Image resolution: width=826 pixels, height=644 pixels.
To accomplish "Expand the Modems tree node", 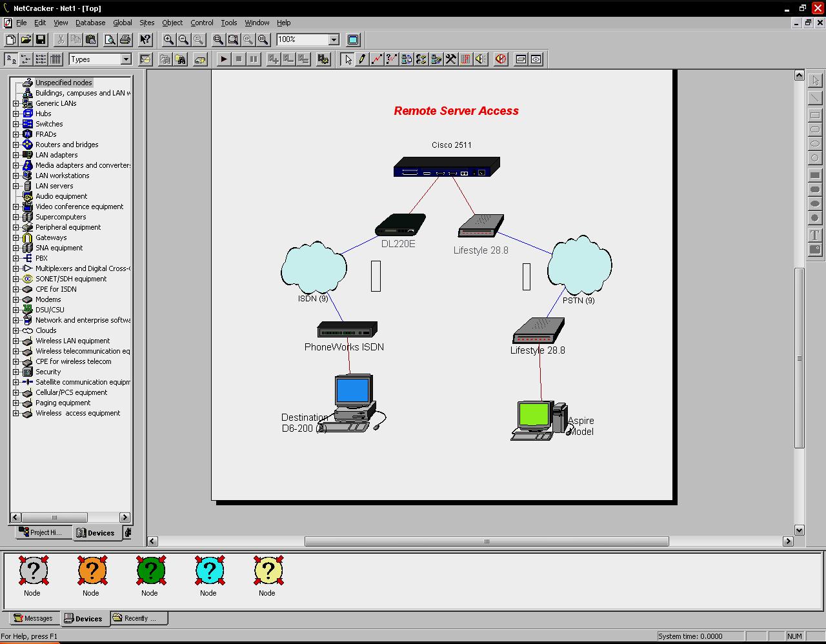I will (16, 299).
